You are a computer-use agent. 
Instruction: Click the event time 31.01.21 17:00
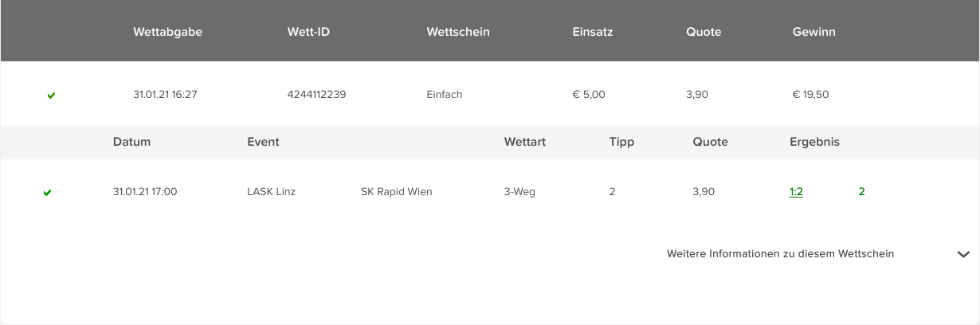(145, 191)
